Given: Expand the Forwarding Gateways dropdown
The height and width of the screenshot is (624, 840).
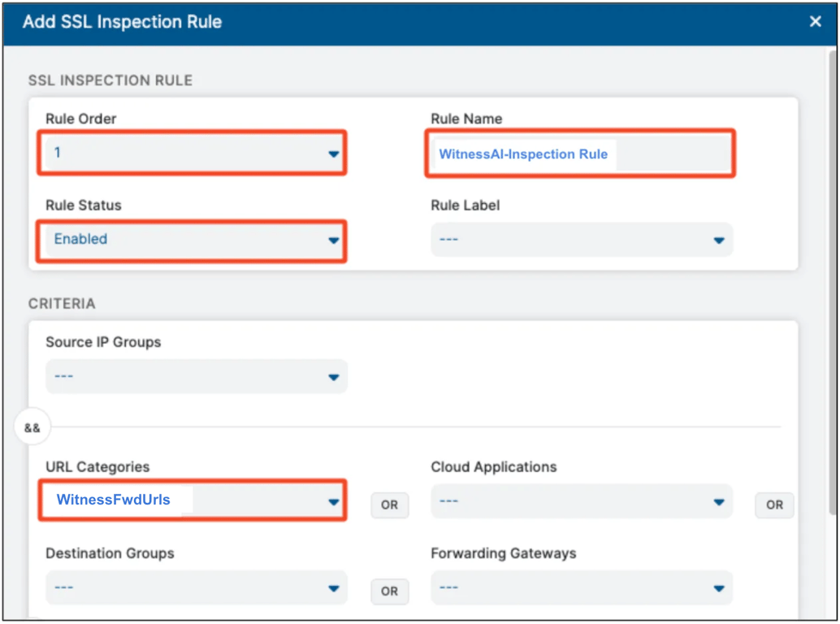Looking at the screenshot, I should point(581,587).
